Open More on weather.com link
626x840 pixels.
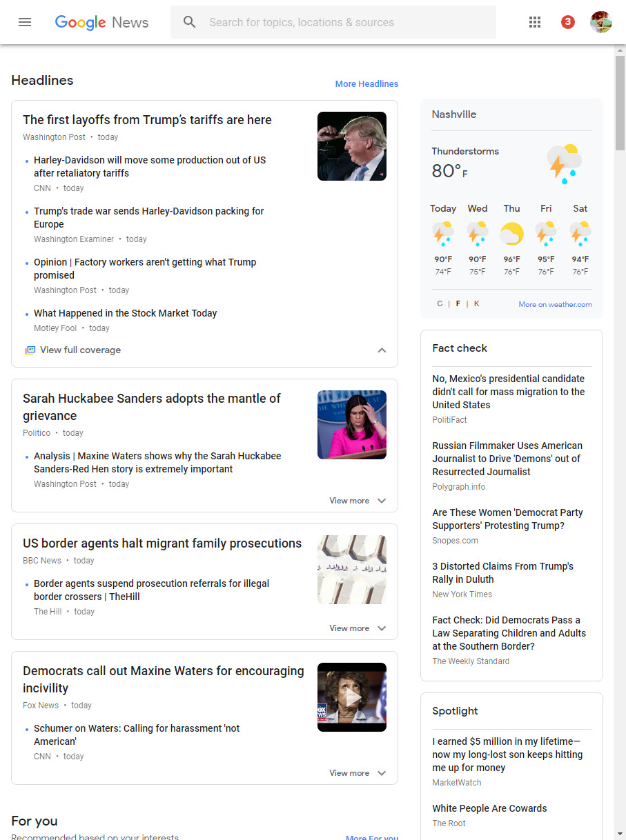click(x=555, y=304)
